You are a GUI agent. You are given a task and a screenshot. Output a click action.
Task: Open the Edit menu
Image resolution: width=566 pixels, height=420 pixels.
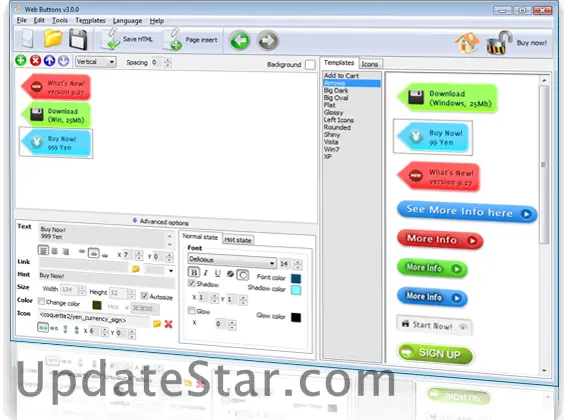click(39, 20)
